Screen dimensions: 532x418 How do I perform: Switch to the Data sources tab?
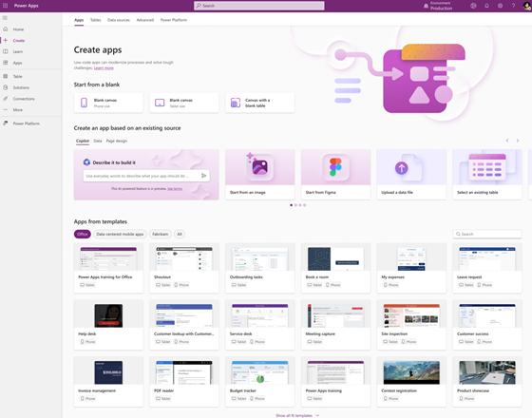pos(119,20)
